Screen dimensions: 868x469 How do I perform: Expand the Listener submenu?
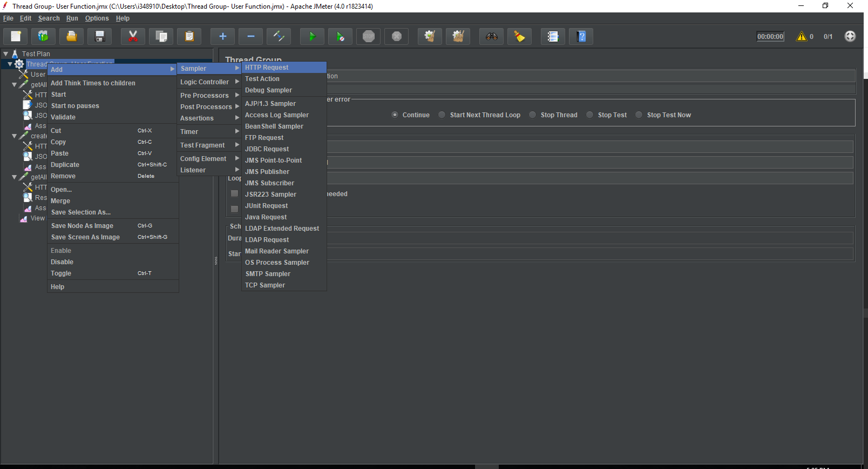pos(209,170)
